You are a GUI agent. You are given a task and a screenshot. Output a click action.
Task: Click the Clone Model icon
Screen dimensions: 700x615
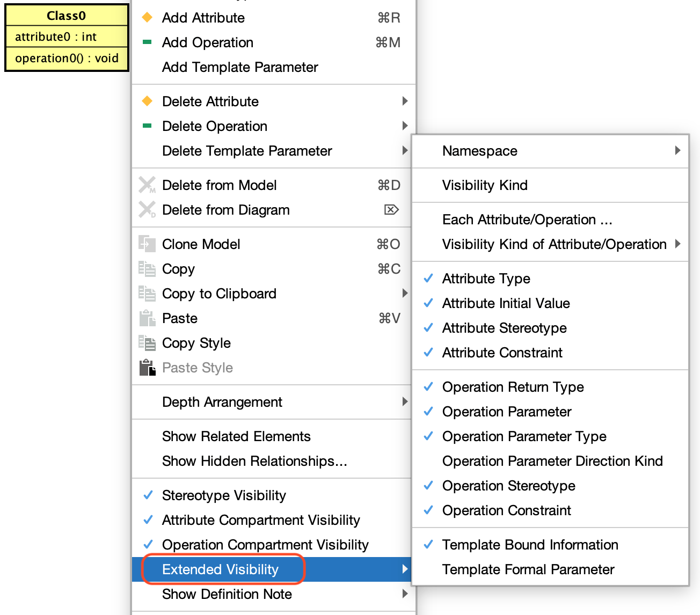147,244
